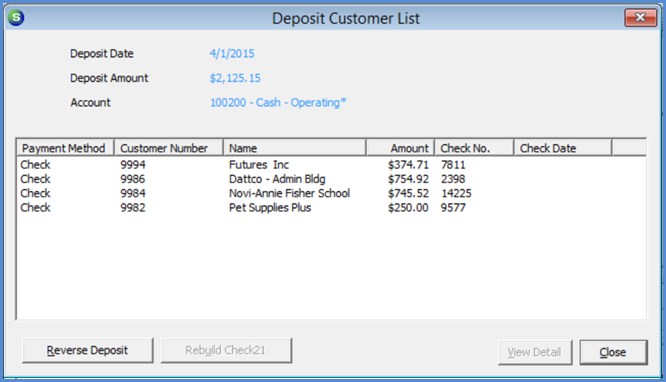
Task: Sort by the Check No. column header
Action: 474,148
